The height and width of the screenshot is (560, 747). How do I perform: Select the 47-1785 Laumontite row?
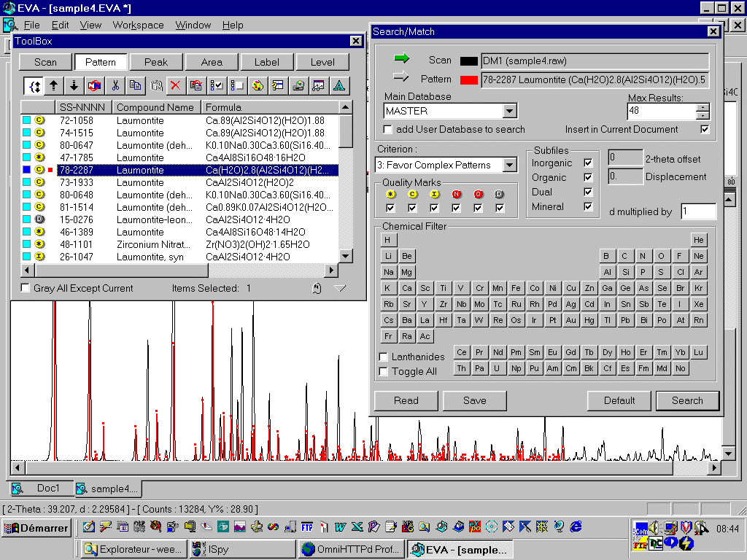click(180, 157)
